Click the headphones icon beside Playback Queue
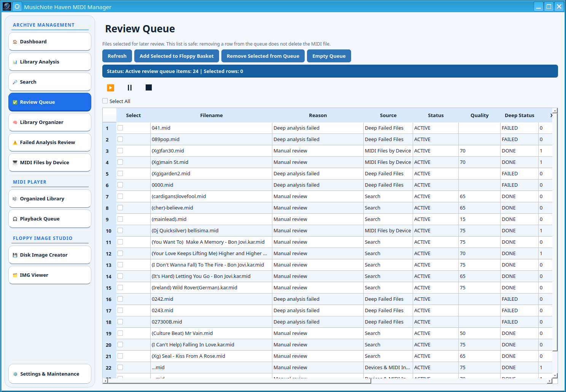This screenshot has width=566, height=392. tap(15, 219)
